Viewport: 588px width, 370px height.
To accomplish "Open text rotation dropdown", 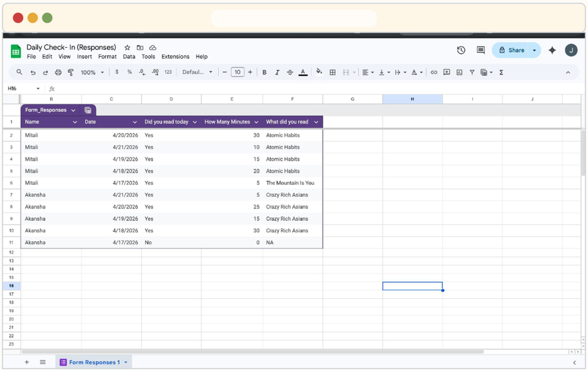I will pyautogui.click(x=417, y=73).
